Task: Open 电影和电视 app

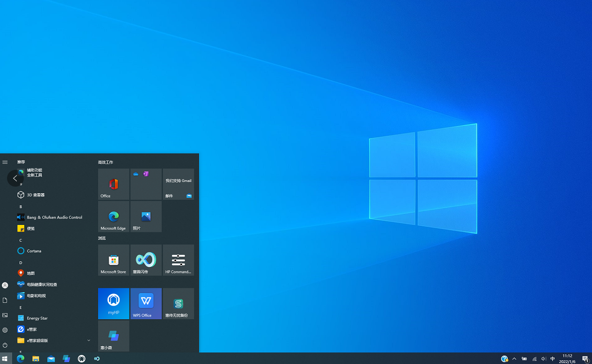Action: click(54, 295)
